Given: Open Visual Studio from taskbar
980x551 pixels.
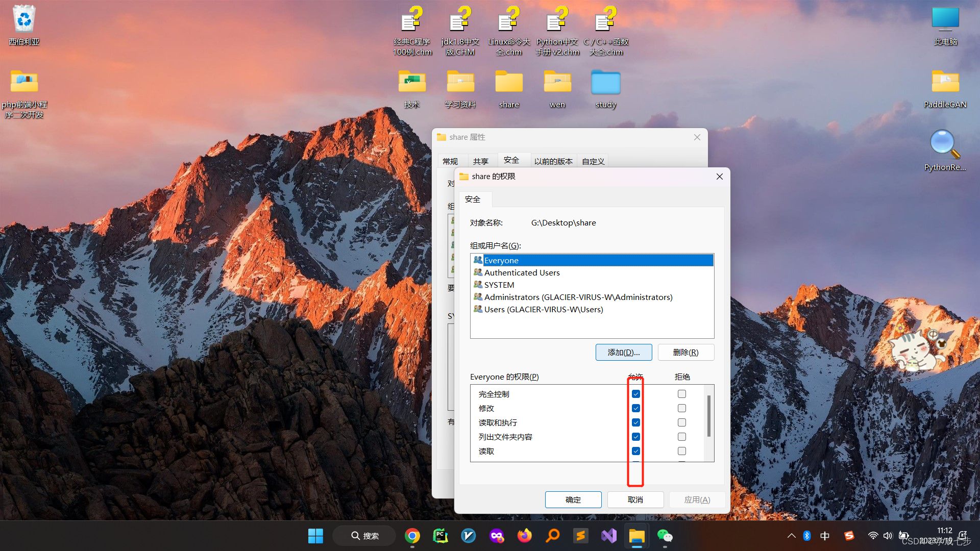Looking at the screenshot, I should (x=608, y=536).
